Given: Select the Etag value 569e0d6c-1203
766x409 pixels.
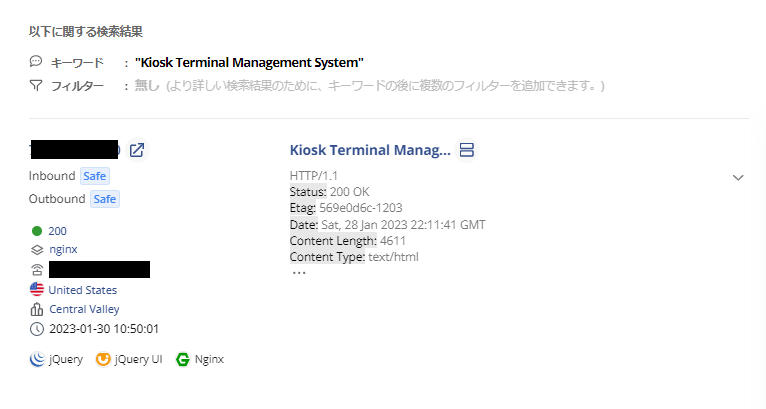Looking at the screenshot, I should tap(361, 208).
